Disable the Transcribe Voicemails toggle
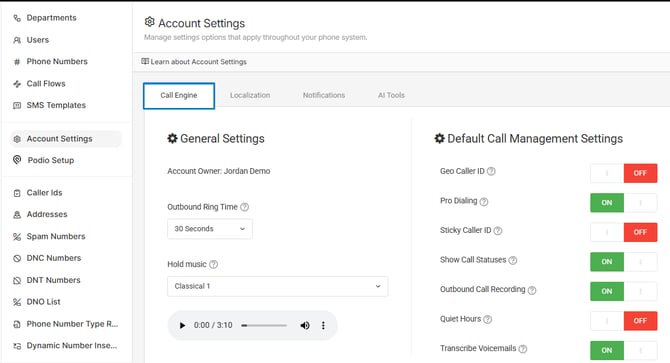Viewport: 670px width, 363px height. click(623, 350)
